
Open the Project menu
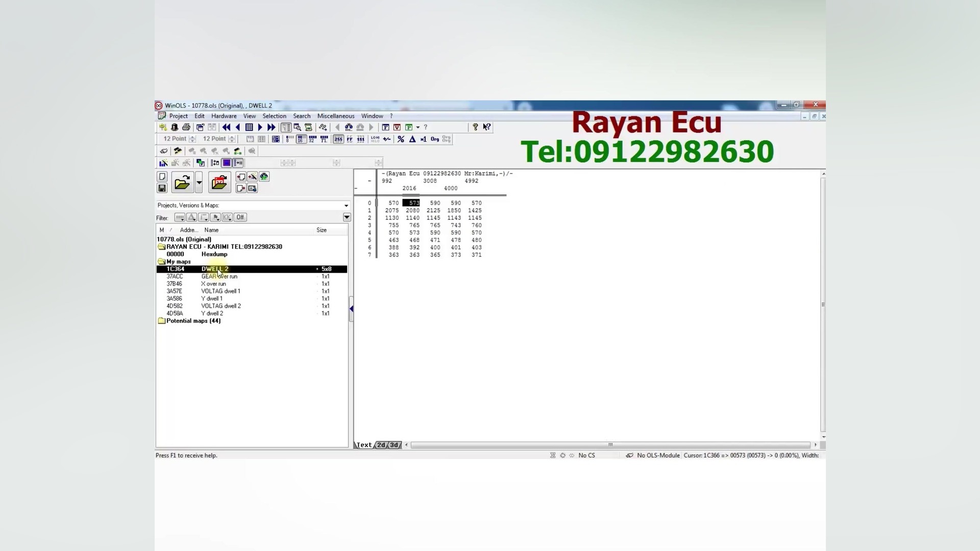178,116
